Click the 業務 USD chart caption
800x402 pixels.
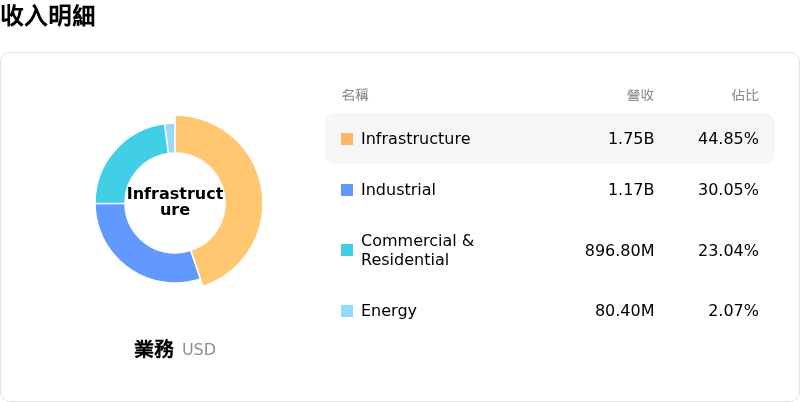[174, 349]
